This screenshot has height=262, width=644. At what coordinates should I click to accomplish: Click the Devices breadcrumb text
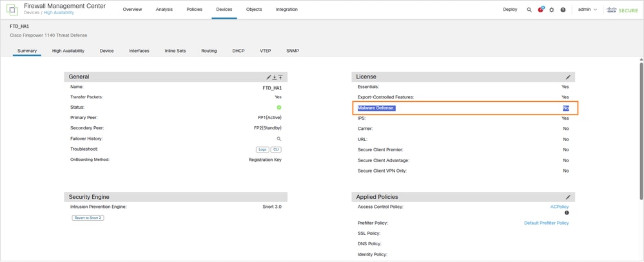click(x=32, y=13)
